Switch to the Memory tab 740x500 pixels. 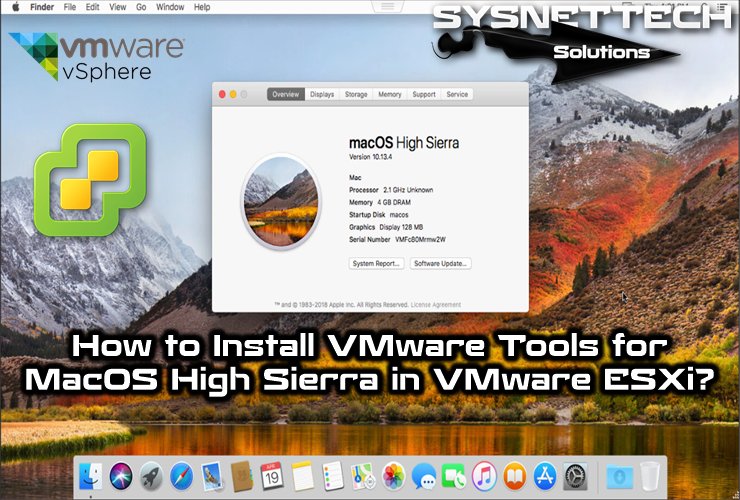(x=390, y=94)
